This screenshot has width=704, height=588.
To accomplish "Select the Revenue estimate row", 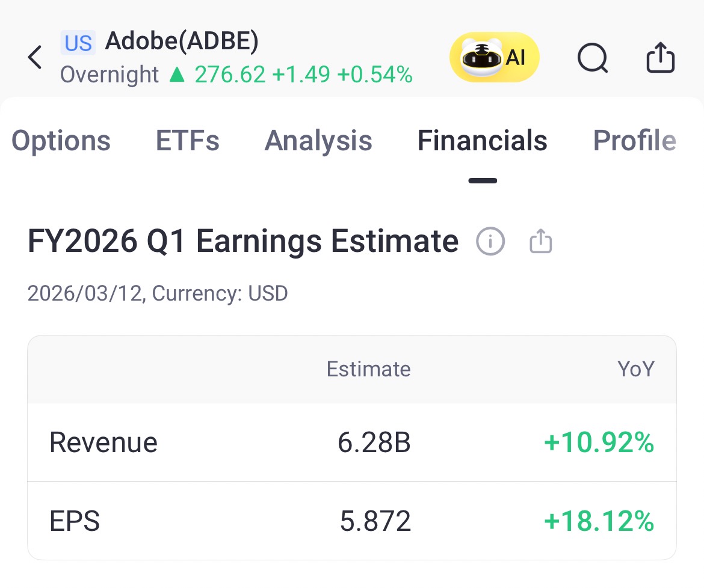I will (x=351, y=443).
